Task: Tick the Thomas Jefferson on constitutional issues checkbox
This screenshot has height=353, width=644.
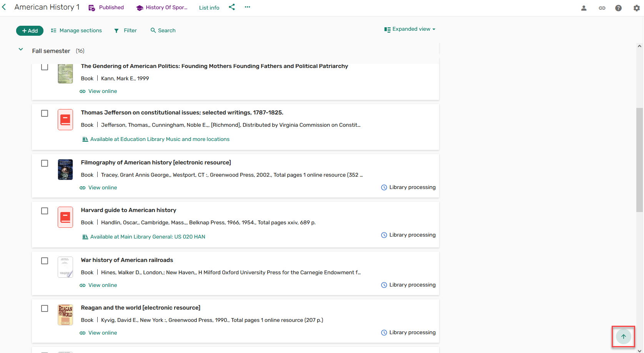Action: (x=45, y=113)
